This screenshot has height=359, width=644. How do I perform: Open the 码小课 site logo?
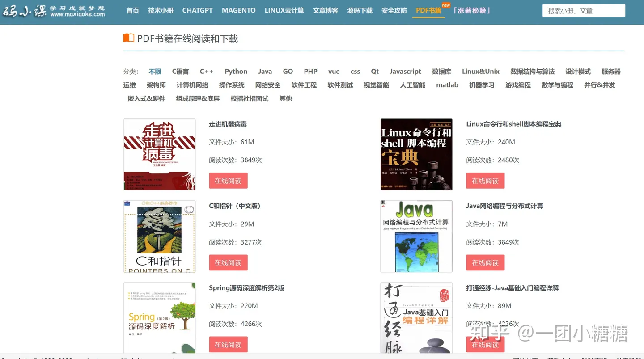point(54,10)
